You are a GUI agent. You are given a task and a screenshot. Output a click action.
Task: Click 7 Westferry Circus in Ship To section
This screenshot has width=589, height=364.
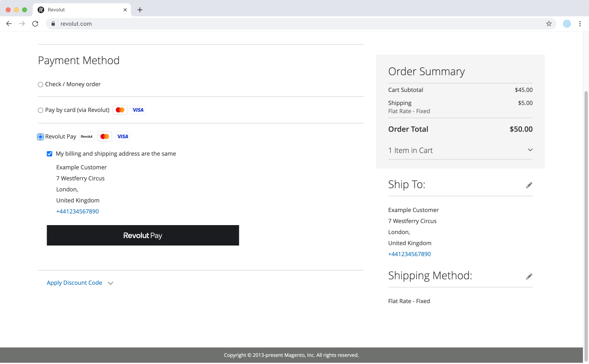(x=412, y=221)
